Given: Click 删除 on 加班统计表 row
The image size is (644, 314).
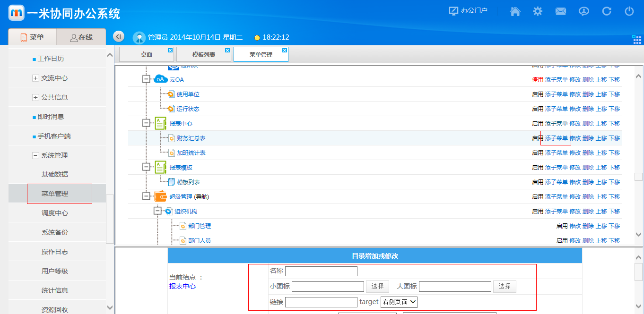Looking at the screenshot, I should point(588,153).
